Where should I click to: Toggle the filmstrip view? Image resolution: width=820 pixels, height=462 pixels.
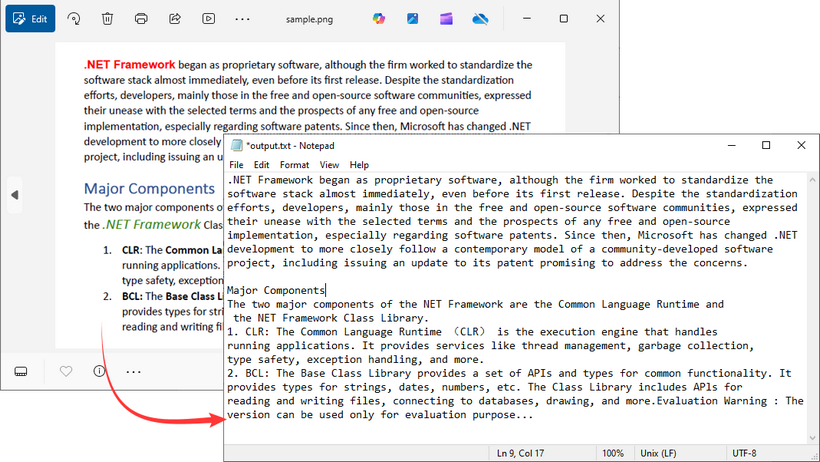tap(21, 371)
